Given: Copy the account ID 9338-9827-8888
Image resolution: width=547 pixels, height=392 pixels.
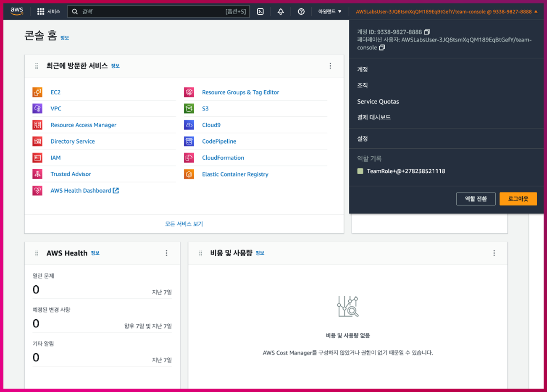Looking at the screenshot, I should tap(427, 32).
